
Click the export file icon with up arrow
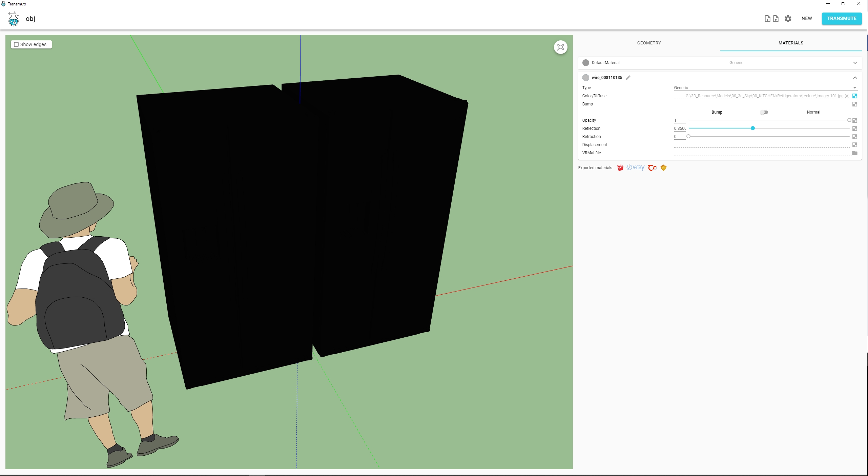click(x=776, y=19)
